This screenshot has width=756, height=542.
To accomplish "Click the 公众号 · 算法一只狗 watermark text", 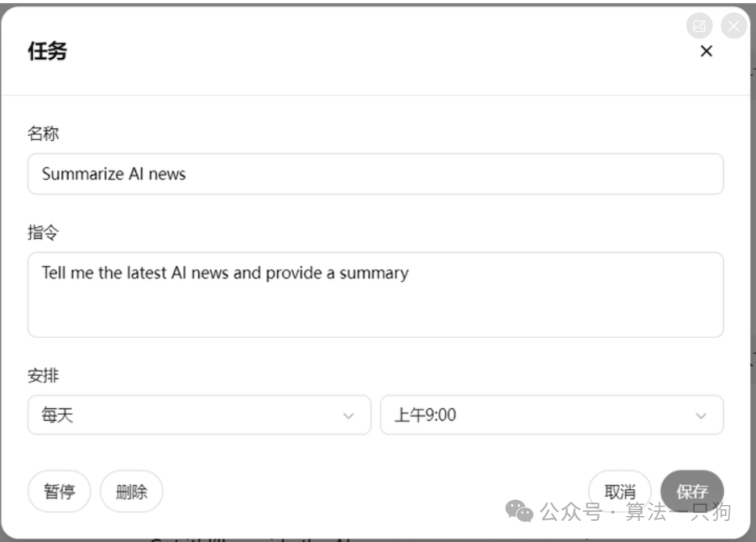I will (x=636, y=512).
